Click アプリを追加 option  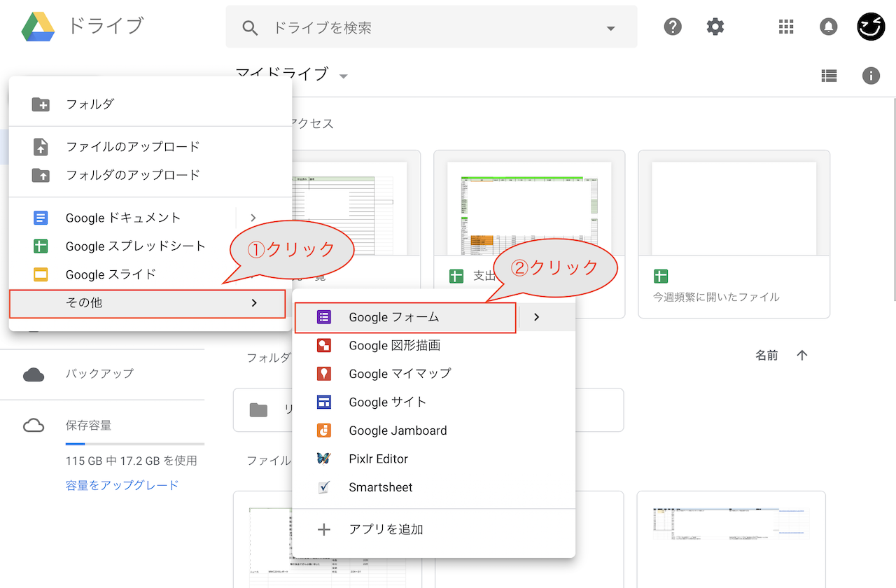coord(386,529)
